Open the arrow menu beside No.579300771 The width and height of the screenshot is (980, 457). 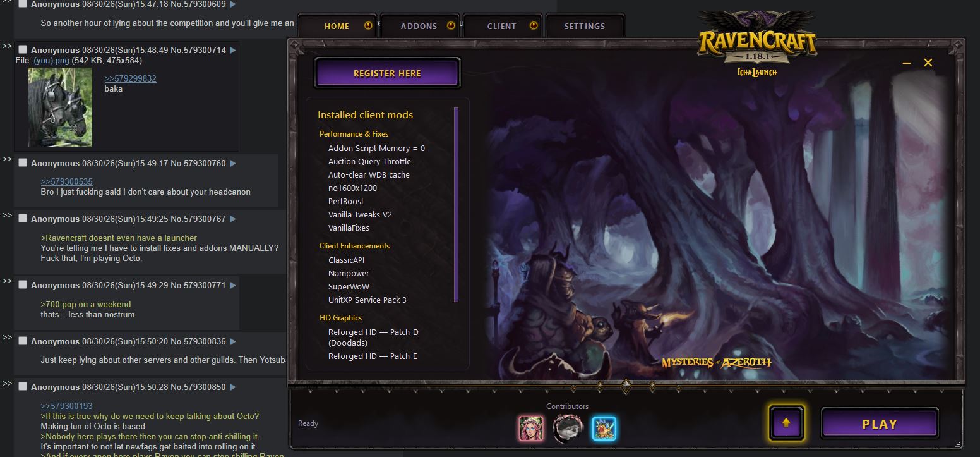232,285
